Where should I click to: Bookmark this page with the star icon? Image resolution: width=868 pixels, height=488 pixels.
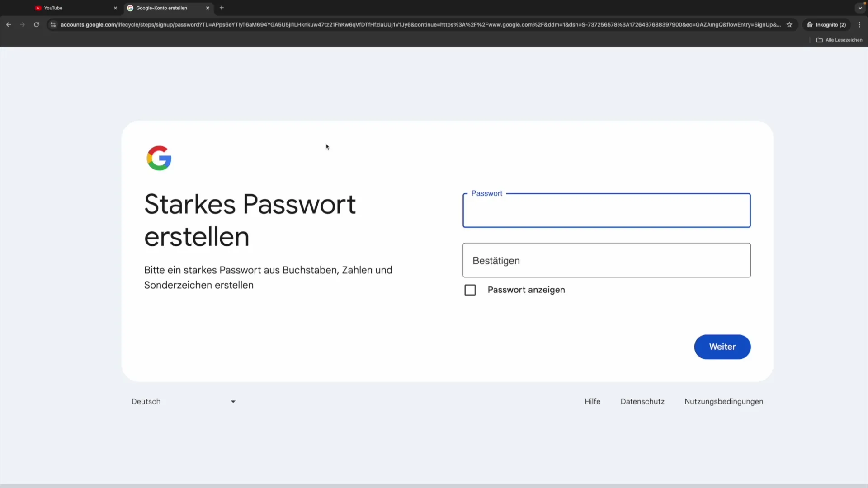click(789, 25)
